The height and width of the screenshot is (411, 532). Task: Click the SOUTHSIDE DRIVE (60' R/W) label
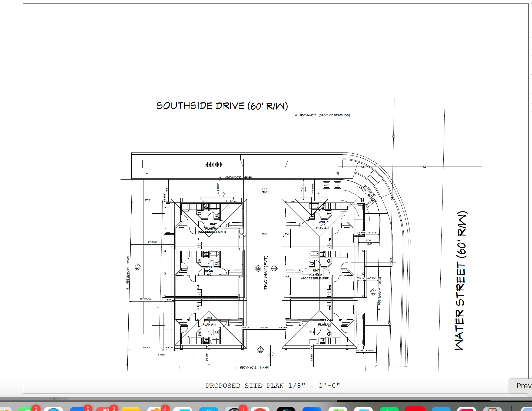tap(222, 106)
